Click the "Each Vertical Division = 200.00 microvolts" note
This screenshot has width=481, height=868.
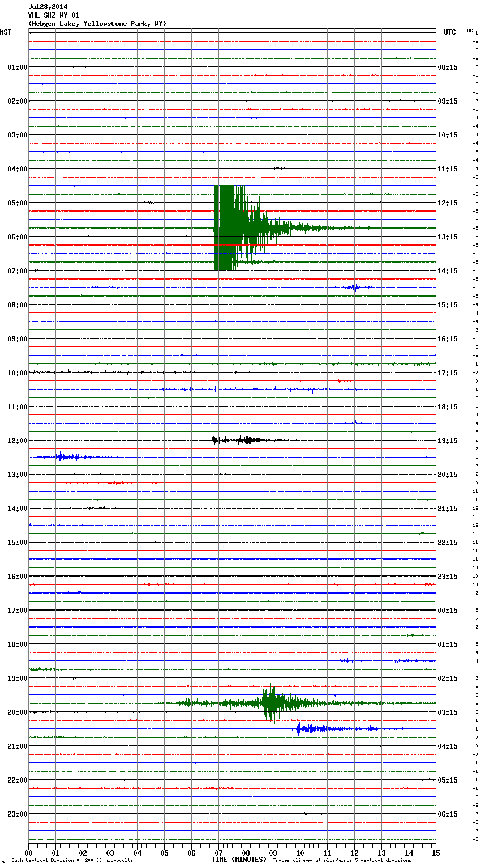[72, 861]
